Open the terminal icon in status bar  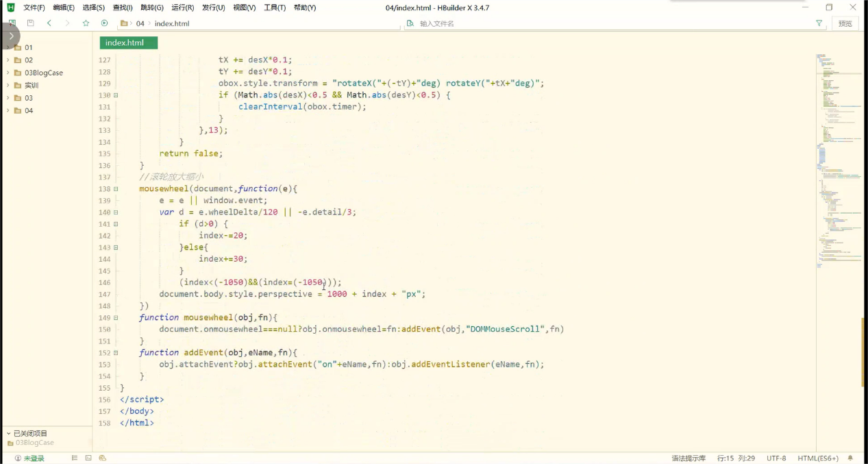[x=88, y=458]
